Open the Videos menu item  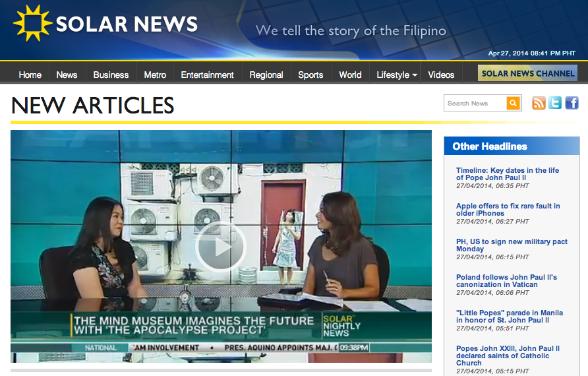point(441,75)
